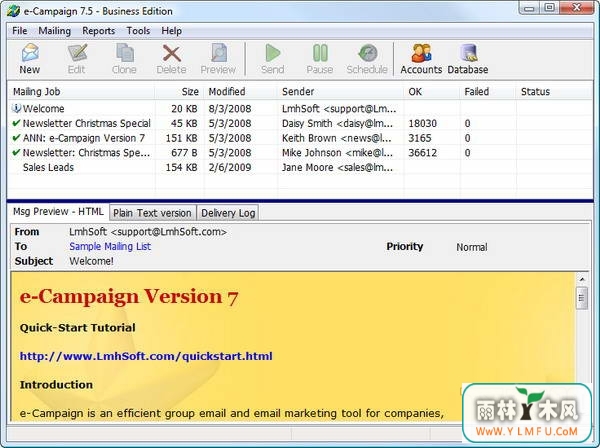This screenshot has width=600, height=448.
Task: Open the Help menu
Action: [x=171, y=31]
